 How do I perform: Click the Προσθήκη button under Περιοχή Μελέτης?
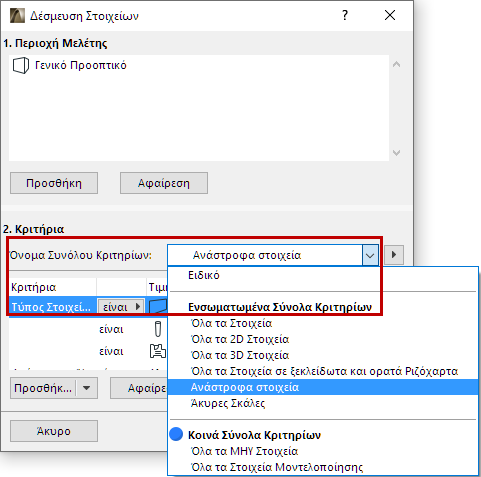pos(54,183)
